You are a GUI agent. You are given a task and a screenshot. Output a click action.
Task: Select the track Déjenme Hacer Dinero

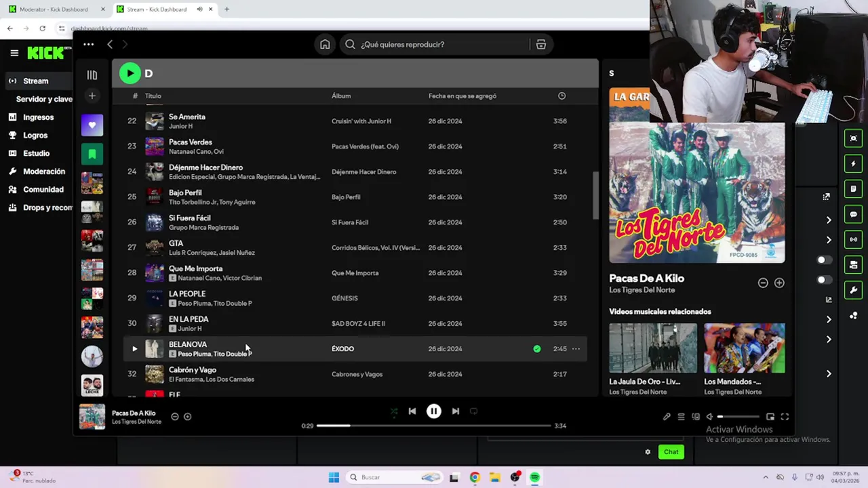[205, 167]
